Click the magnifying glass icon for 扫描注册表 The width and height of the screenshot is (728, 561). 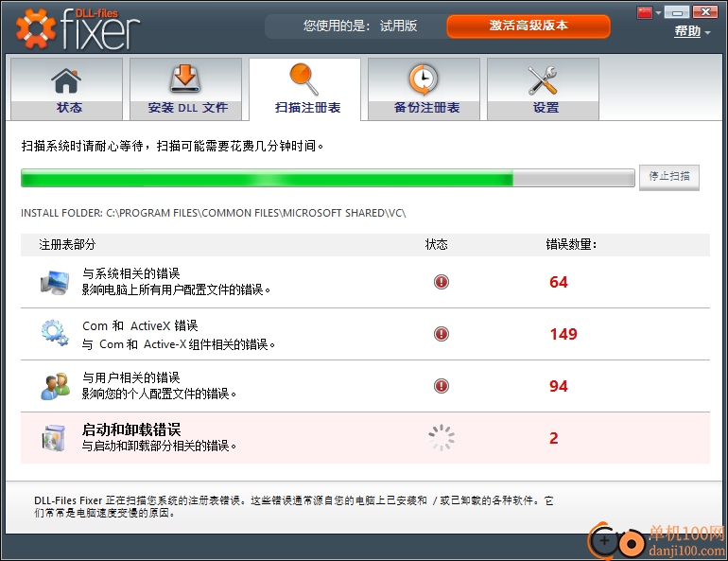(x=304, y=79)
